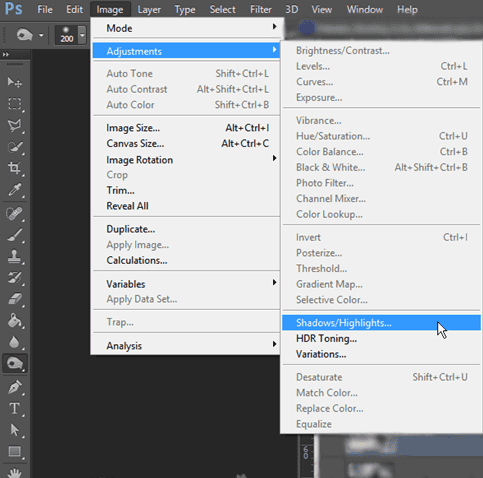The width and height of the screenshot is (483, 478).
Task: Expand the toolbar double-arrow toggle
Action: pos(6,54)
